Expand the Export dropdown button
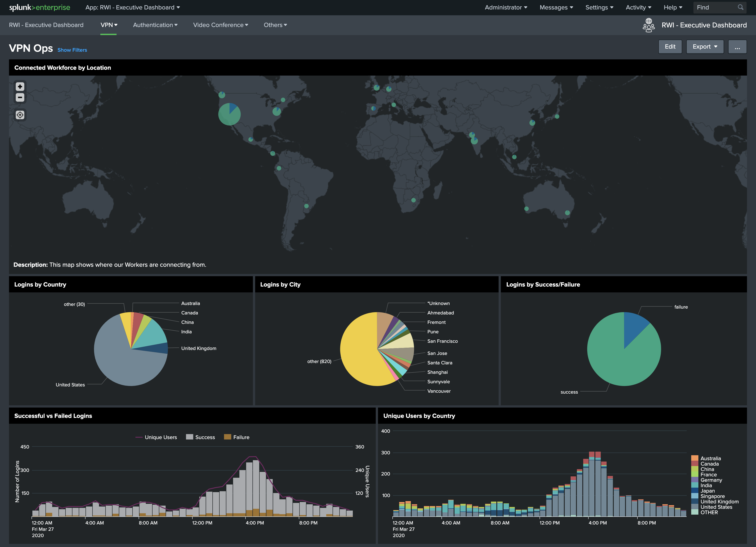This screenshot has width=756, height=547. (x=705, y=47)
